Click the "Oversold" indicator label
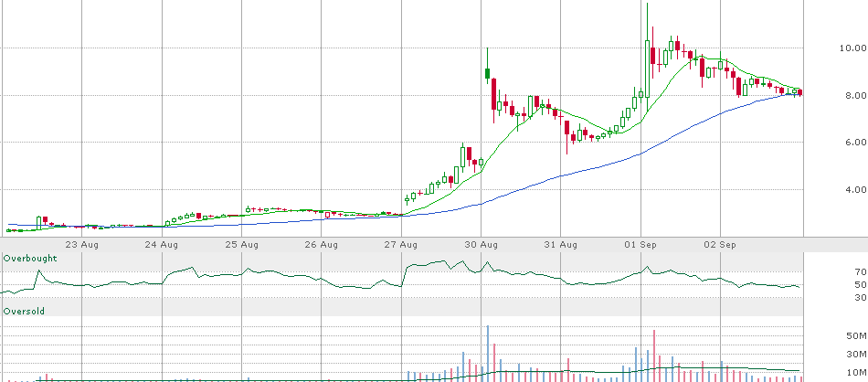The width and height of the screenshot is (868, 382). pyautogui.click(x=24, y=311)
